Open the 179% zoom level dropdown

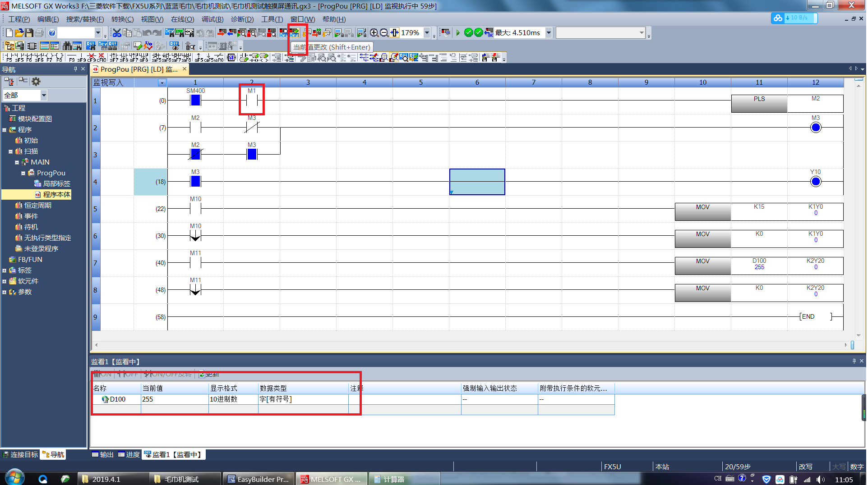[x=427, y=33]
